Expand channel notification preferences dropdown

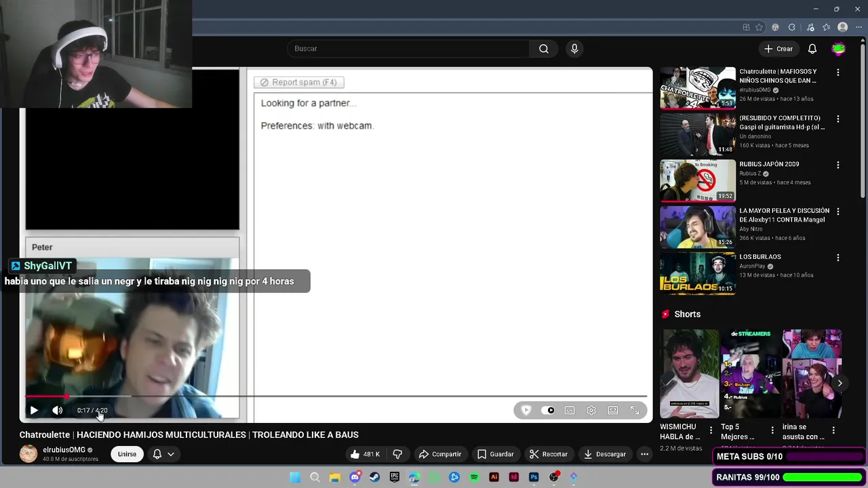pyautogui.click(x=163, y=454)
